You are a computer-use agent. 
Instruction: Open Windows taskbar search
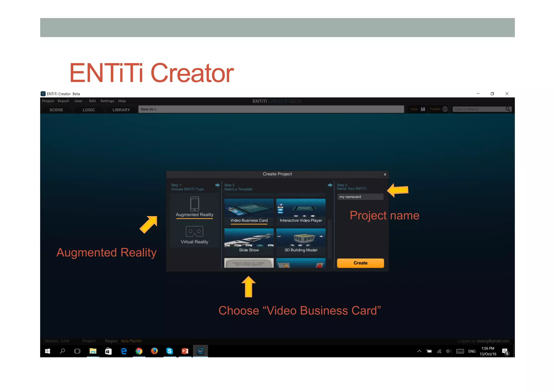62,351
